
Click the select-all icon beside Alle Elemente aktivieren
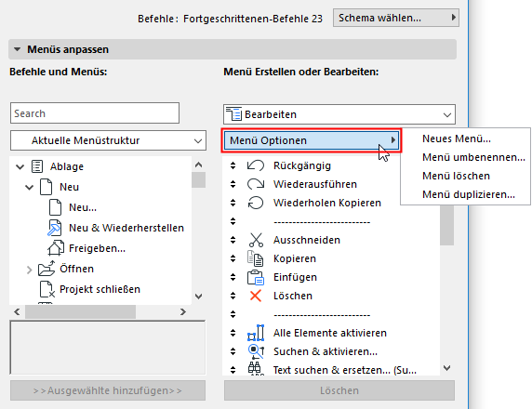point(256,333)
